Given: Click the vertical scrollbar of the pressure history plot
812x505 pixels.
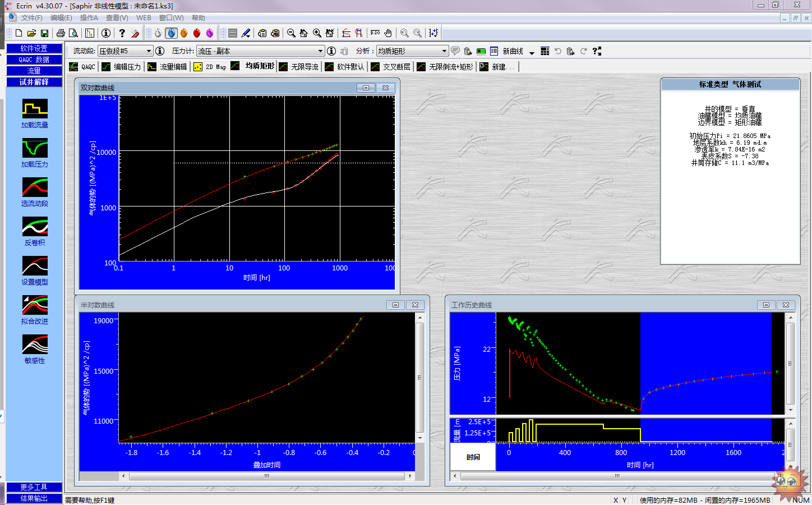Looking at the screenshot, I should pos(791,364).
